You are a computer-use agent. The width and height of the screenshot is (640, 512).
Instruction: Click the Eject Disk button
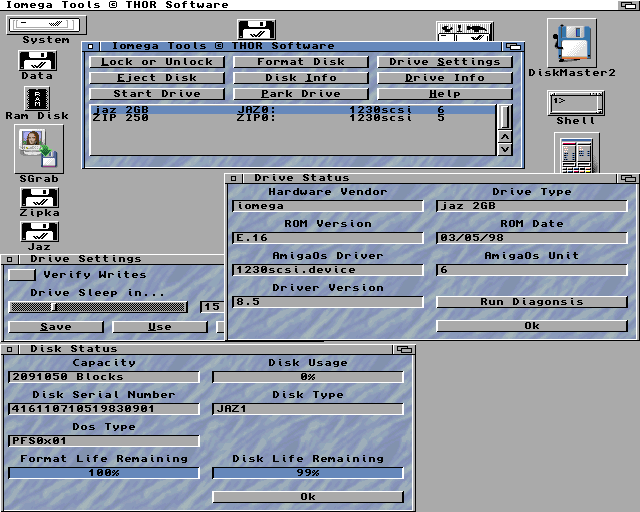coord(157,78)
